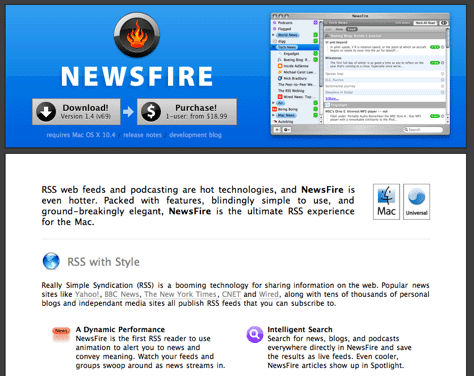Open the Purchase 1-user button

(187, 112)
